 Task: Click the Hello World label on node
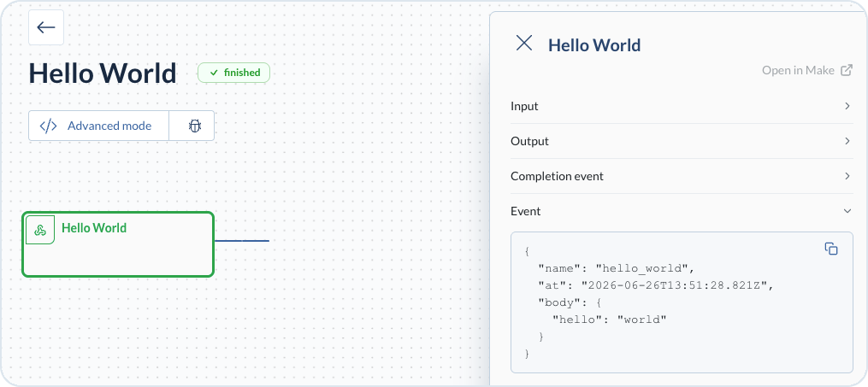click(94, 228)
